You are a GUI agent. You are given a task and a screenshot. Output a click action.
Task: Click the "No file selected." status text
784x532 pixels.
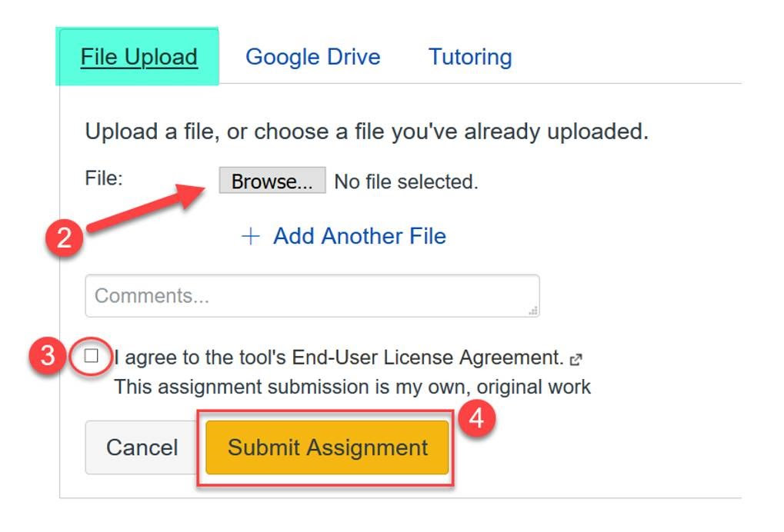coord(406,182)
